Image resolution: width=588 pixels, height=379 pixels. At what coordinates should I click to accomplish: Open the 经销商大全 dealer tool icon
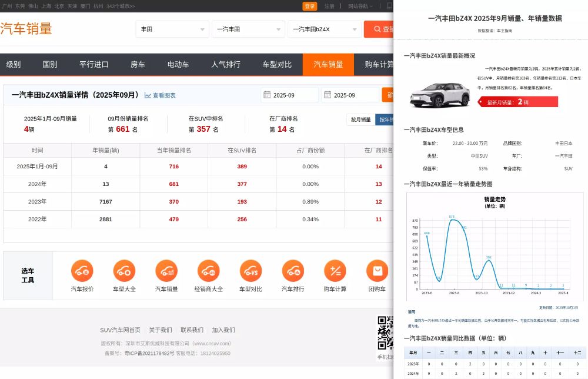click(209, 271)
